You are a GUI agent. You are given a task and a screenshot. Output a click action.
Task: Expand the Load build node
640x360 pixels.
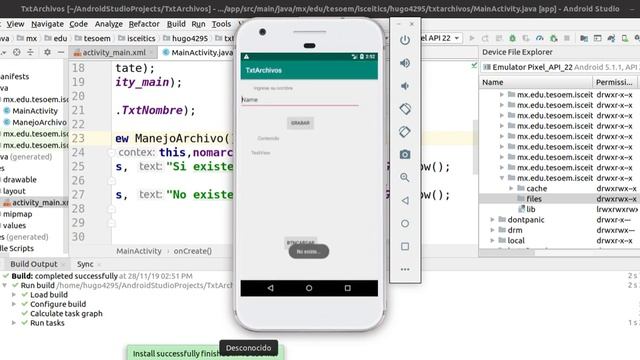click(14, 295)
